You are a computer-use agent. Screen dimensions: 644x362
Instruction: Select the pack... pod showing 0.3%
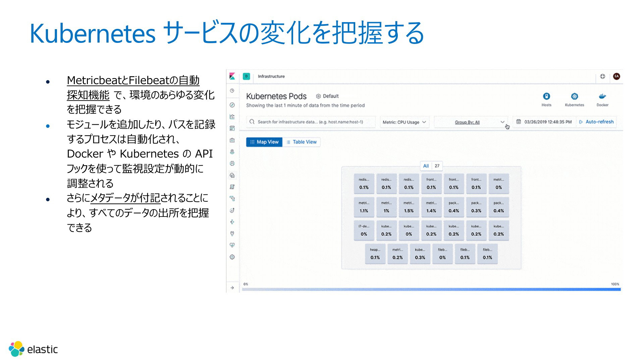(x=476, y=207)
